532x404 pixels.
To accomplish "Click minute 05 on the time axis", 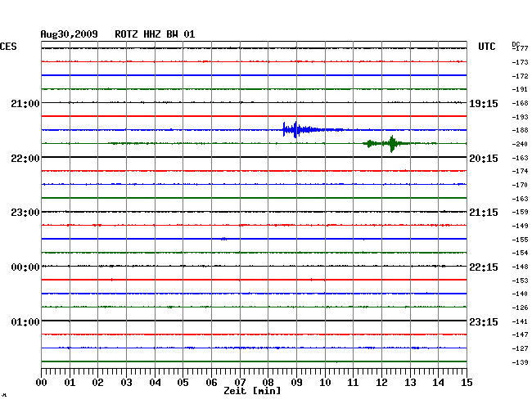I will pyautogui.click(x=183, y=383).
